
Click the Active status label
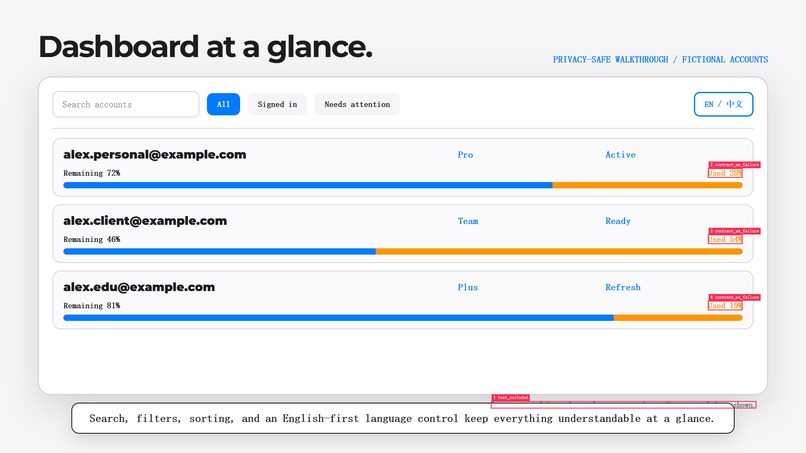(620, 155)
